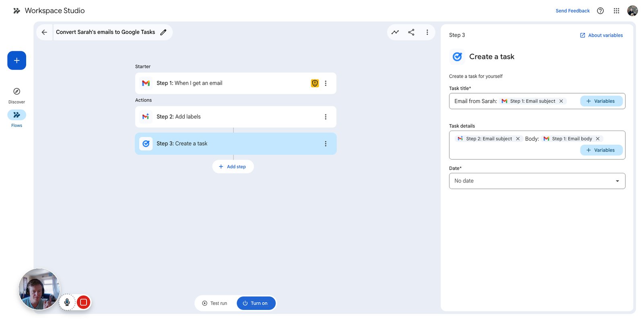Open the flow's three-dot overflow menu
The width and height of the screenshot is (644, 322).
coord(427,32)
